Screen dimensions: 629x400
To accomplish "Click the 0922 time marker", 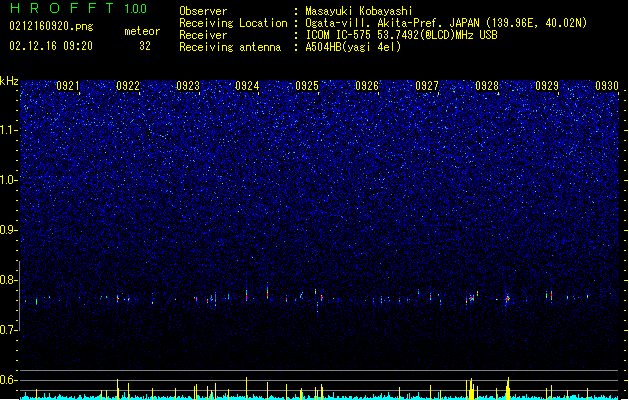I will click(x=128, y=86).
